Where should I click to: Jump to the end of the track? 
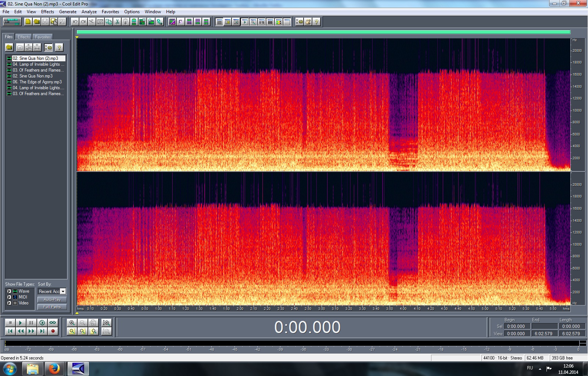click(x=42, y=331)
